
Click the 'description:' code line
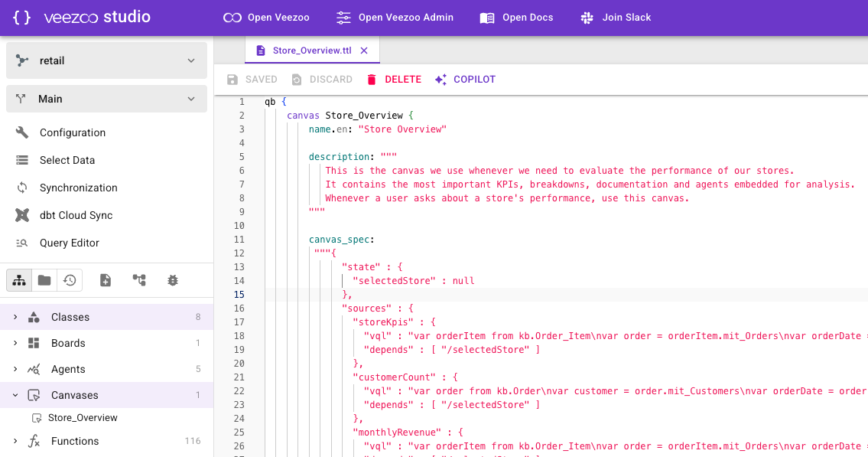(x=353, y=157)
